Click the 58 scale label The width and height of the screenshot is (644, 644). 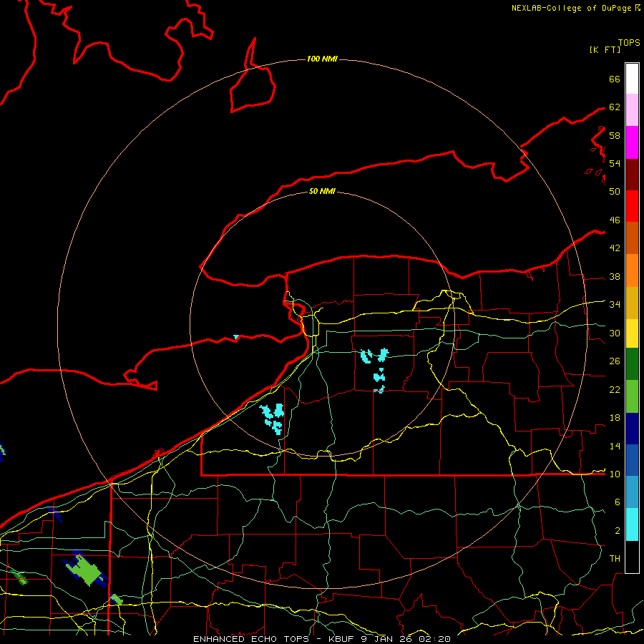[615, 135]
